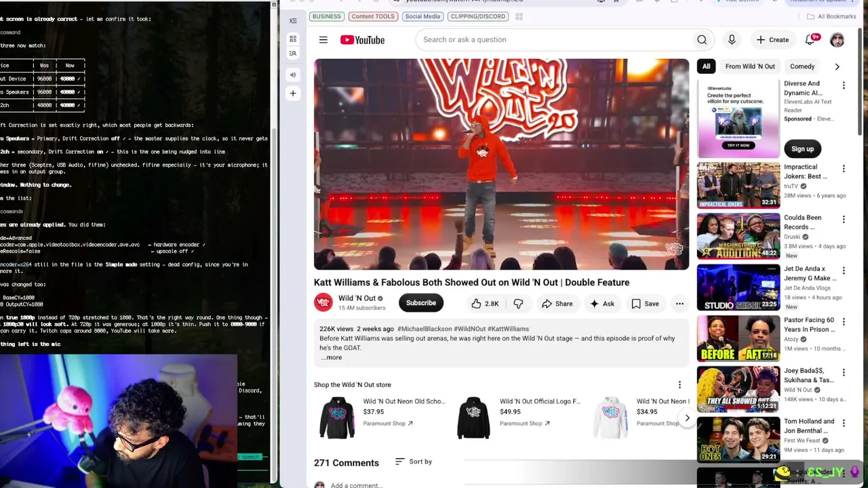Expand the video description with ...more
Image resolution: width=868 pixels, height=488 pixels.
pyautogui.click(x=332, y=357)
